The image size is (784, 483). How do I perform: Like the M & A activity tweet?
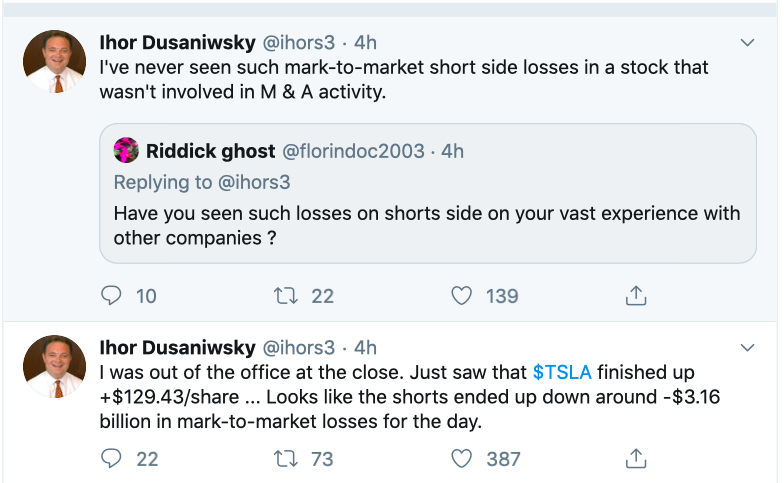pos(461,296)
